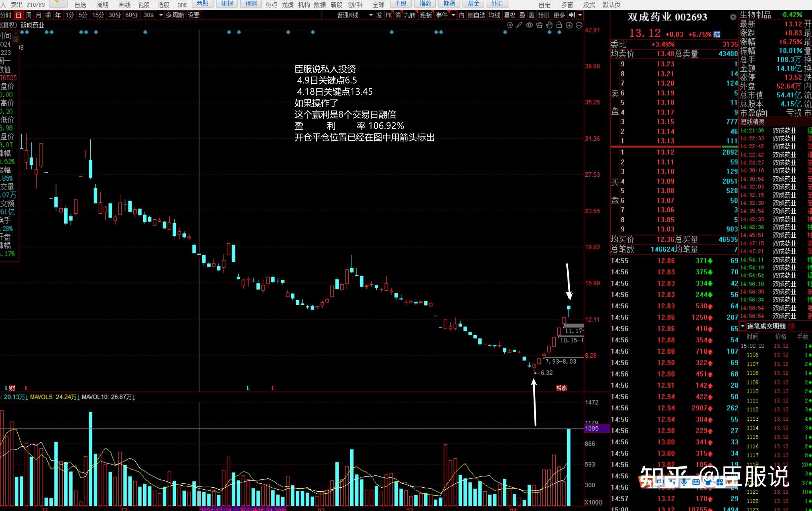Open the 版式 layout menu
Screen dimensions: 812x511
(589, 4)
